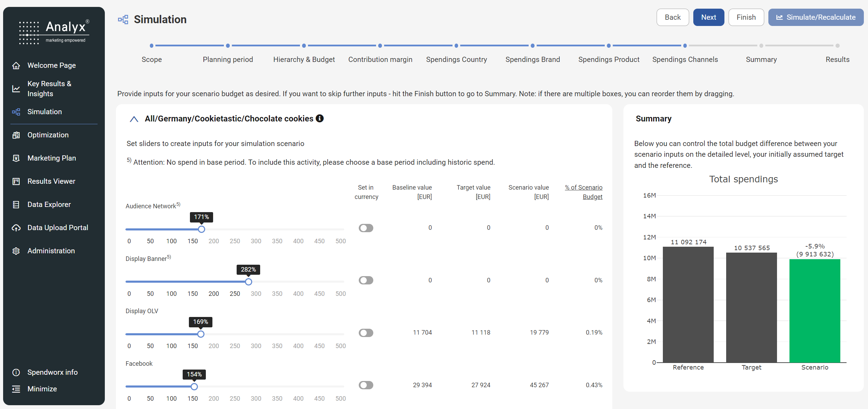Click the Welcome Page home icon
Screen dimensions: 868x409
16,65
